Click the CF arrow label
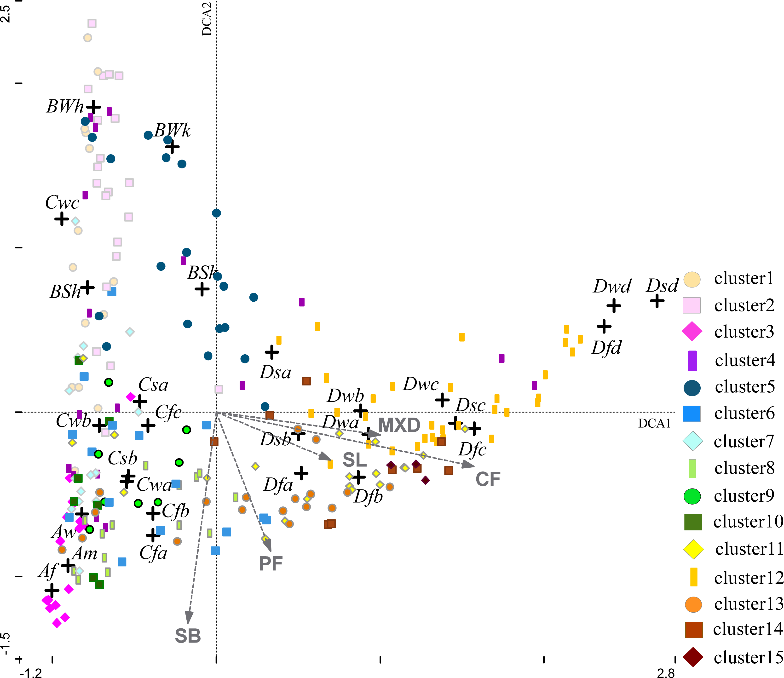Image resolution: width=784 pixels, height=678 pixels. click(488, 479)
